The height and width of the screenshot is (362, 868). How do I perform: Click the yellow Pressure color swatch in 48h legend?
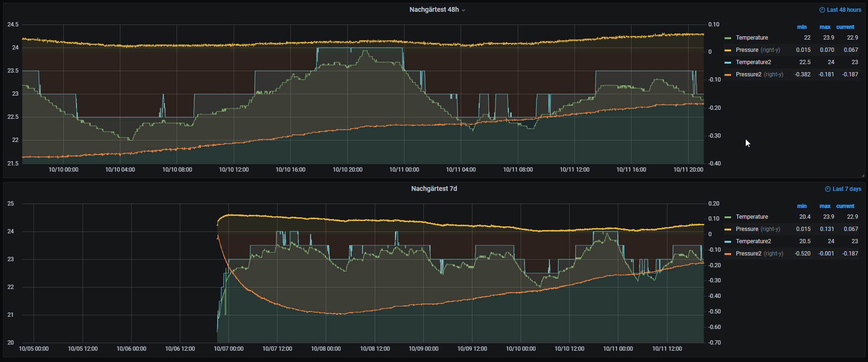pyautogui.click(x=727, y=50)
